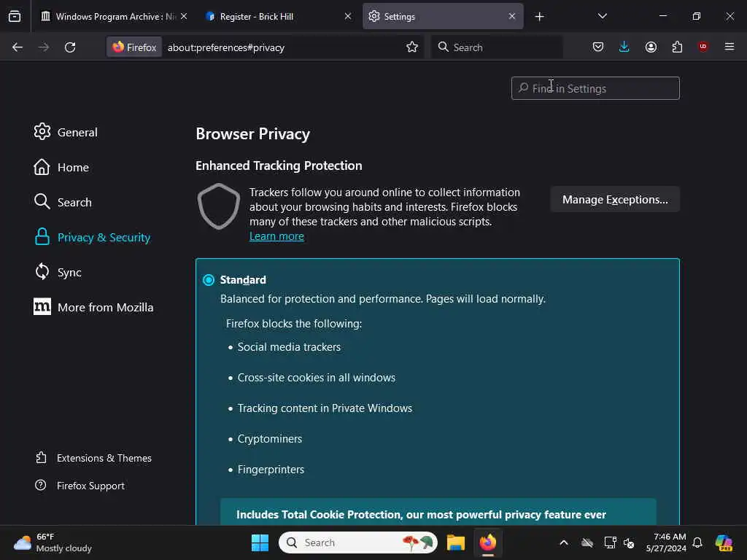Bookmark this page with the star icon
This screenshot has height=560, width=747.
[412, 47]
